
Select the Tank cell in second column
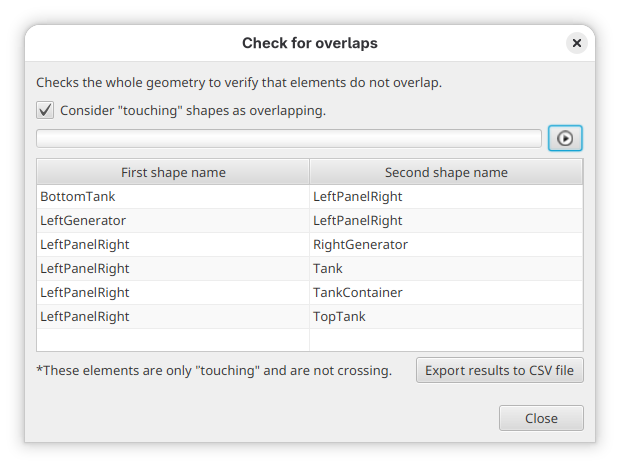coord(328,269)
